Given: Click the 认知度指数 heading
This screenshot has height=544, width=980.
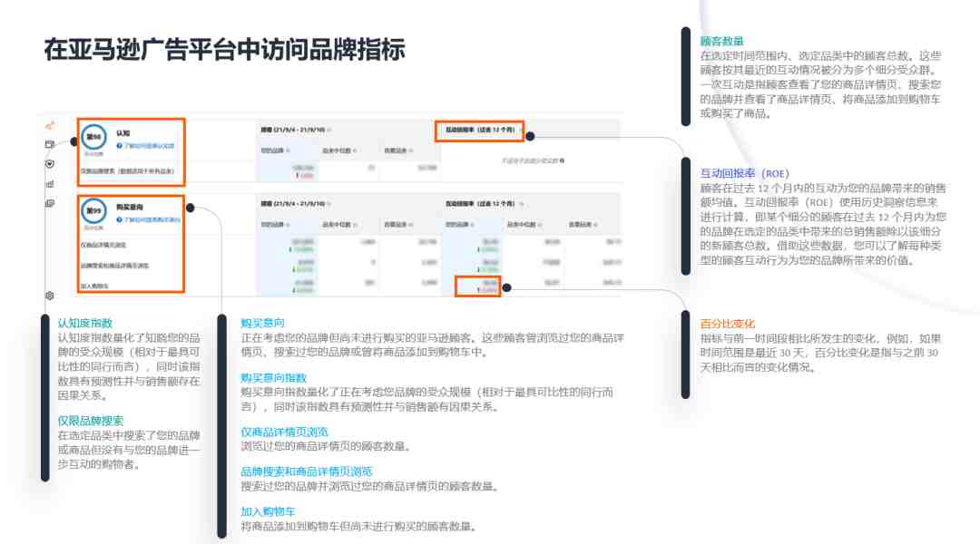Looking at the screenshot, I should [85, 323].
